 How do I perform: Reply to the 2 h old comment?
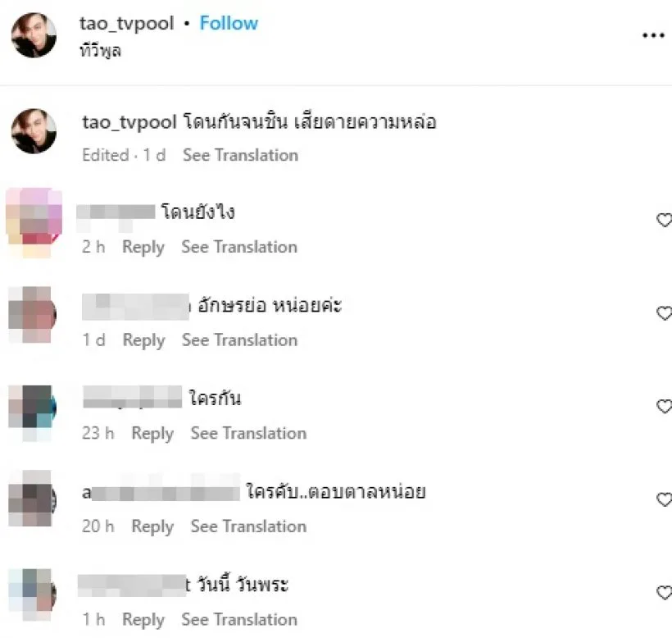143,248
